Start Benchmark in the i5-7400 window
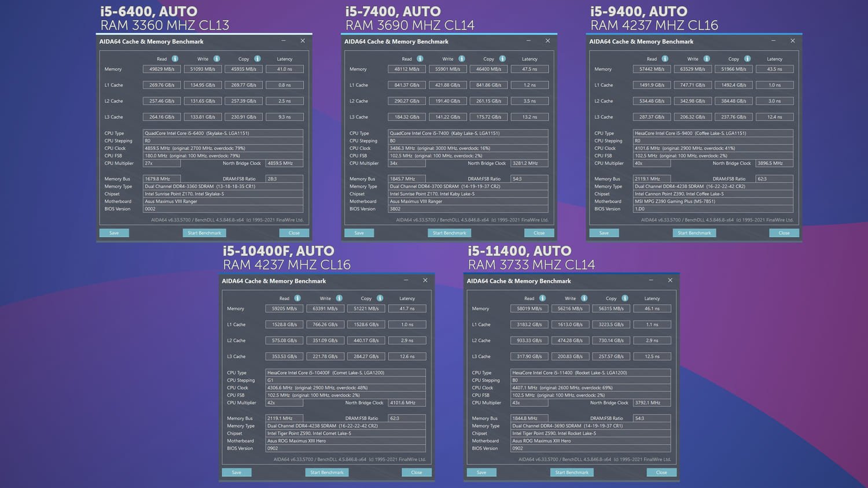Viewport: 868px width, 488px height. coord(450,233)
